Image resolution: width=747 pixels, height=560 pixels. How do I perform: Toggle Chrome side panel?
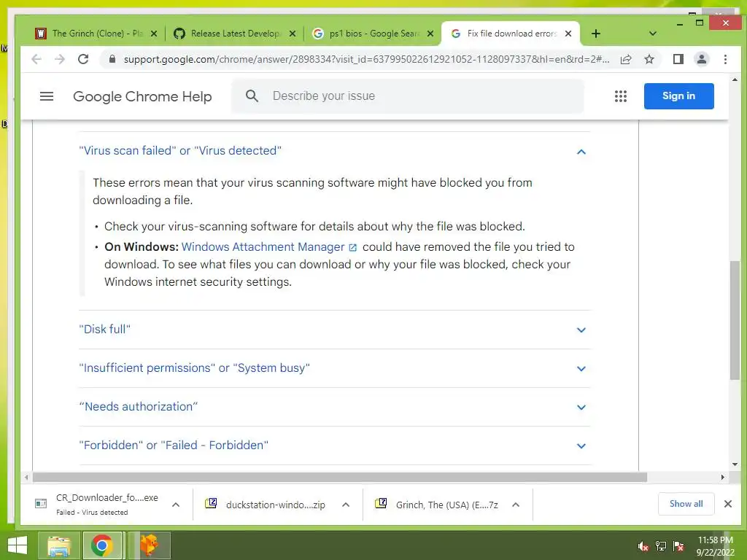678,59
